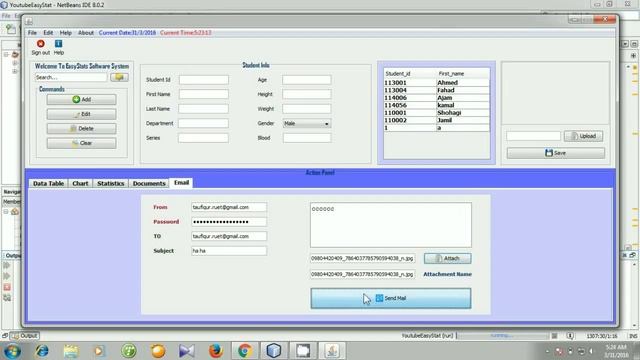
Task: Click the Sign out icon
Action: [40, 44]
